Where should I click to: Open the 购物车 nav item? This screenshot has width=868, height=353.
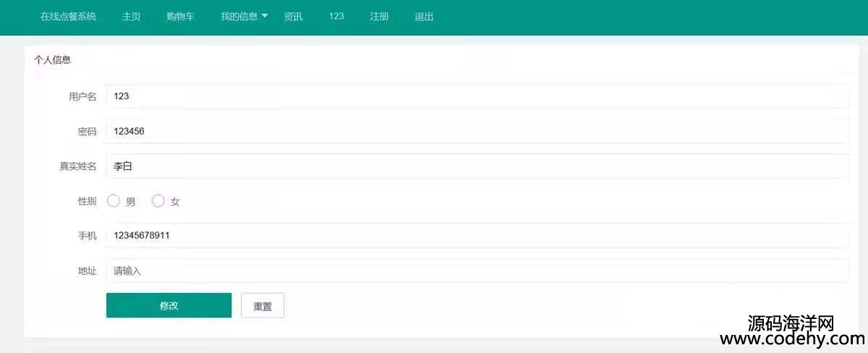pyautogui.click(x=180, y=17)
